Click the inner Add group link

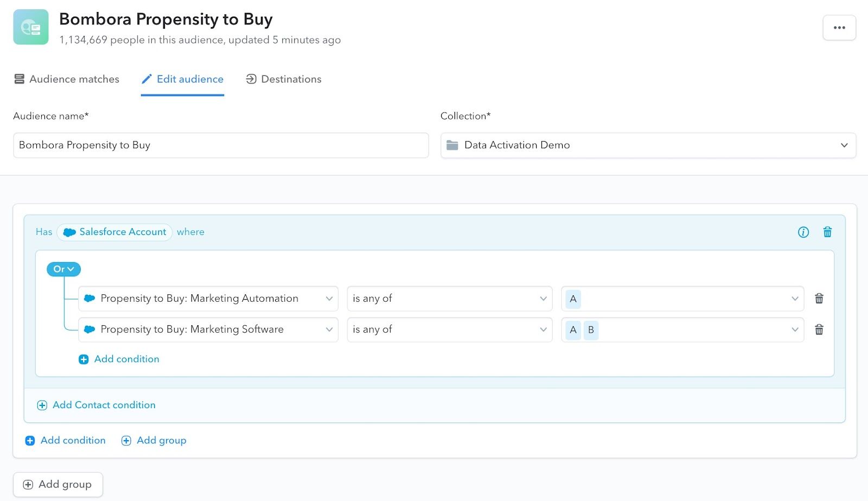[154, 441]
